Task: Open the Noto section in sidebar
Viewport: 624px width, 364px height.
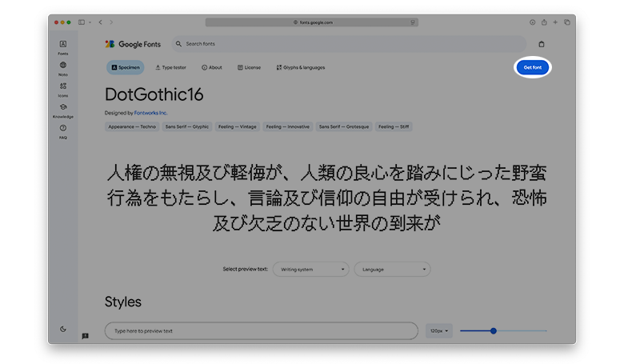Action: (x=63, y=69)
